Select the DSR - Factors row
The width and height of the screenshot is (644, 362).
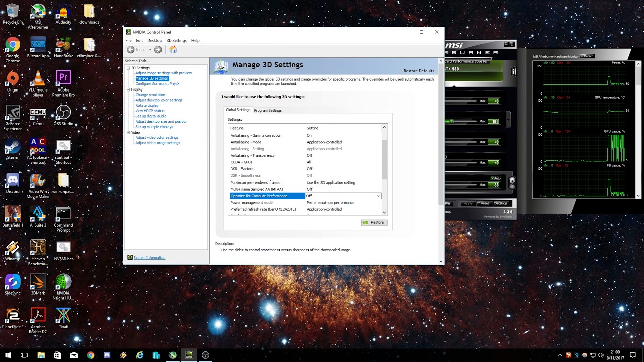coord(305,169)
